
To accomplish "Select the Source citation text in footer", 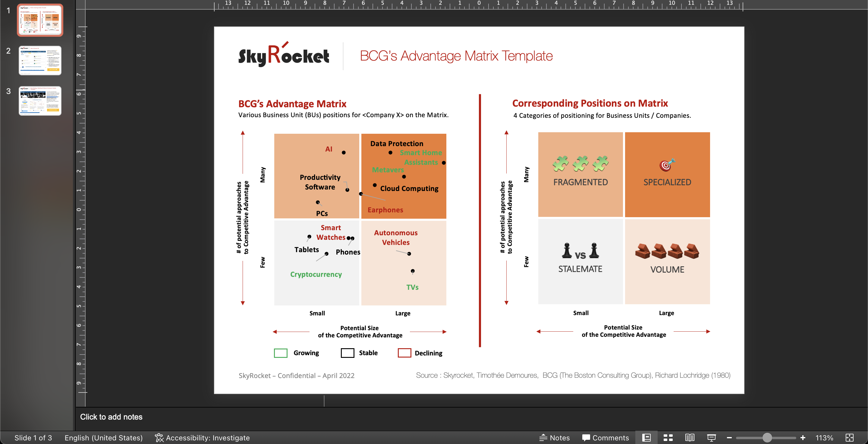I will (x=573, y=375).
